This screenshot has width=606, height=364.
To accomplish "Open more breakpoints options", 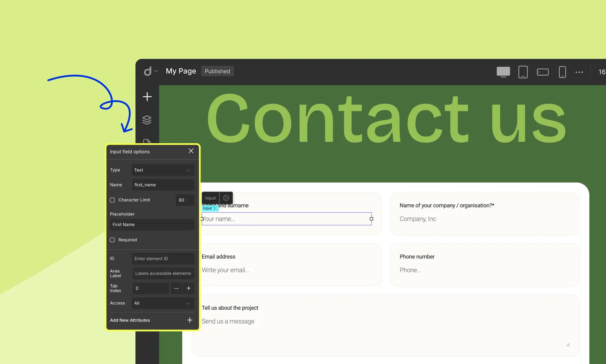I will tap(579, 72).
